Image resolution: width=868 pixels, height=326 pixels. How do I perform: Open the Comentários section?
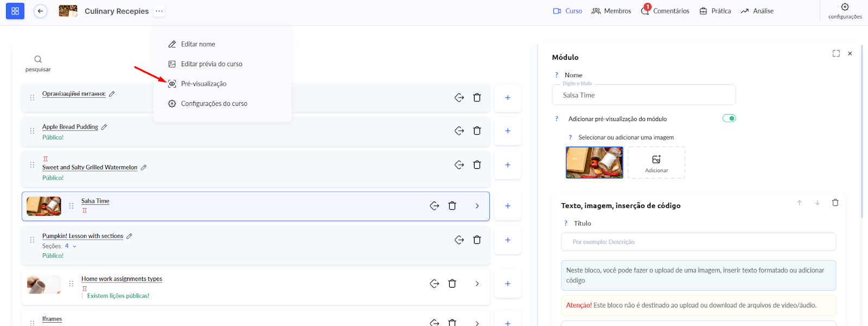pyautogui.click(x=666, y=11)
